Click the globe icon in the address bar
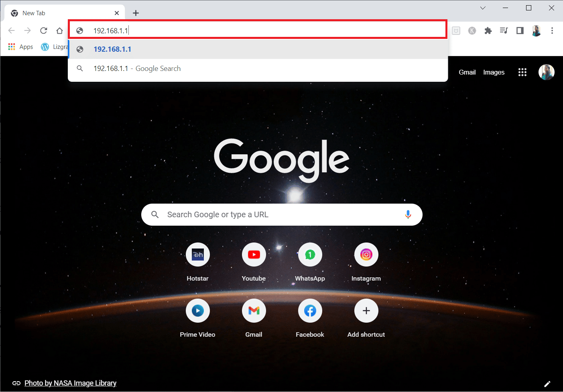 tap(80, 30)
